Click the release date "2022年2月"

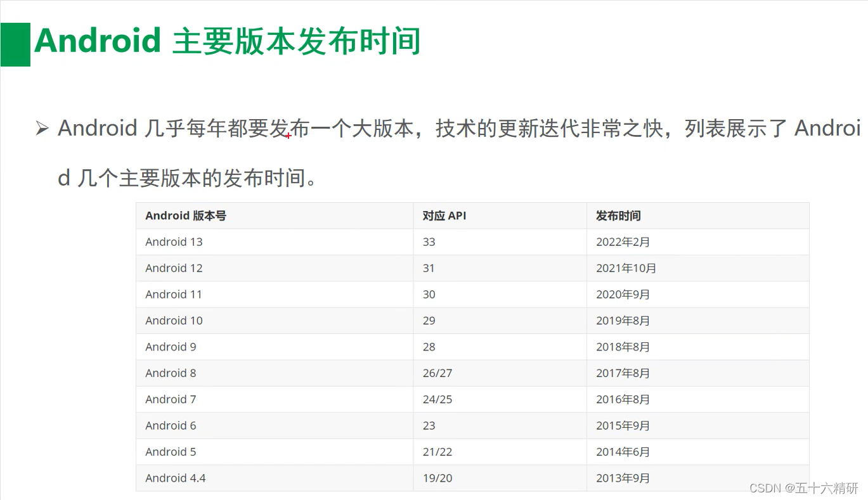(x=623, y=242)
